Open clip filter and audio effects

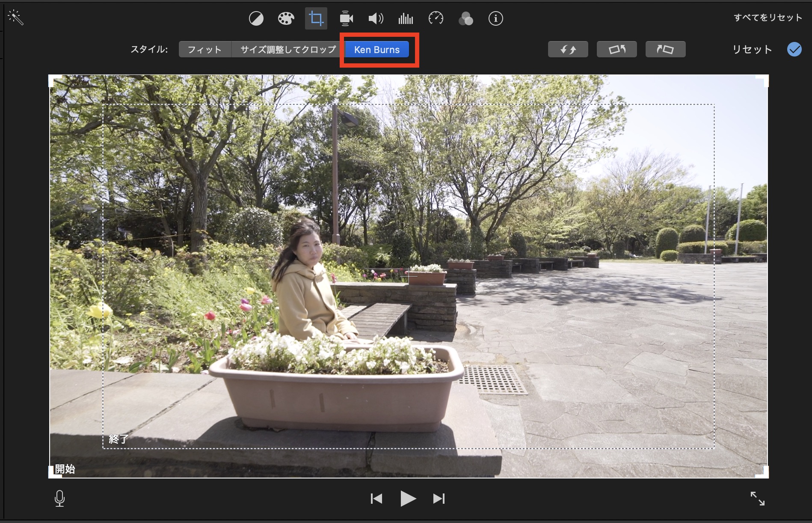466,18
